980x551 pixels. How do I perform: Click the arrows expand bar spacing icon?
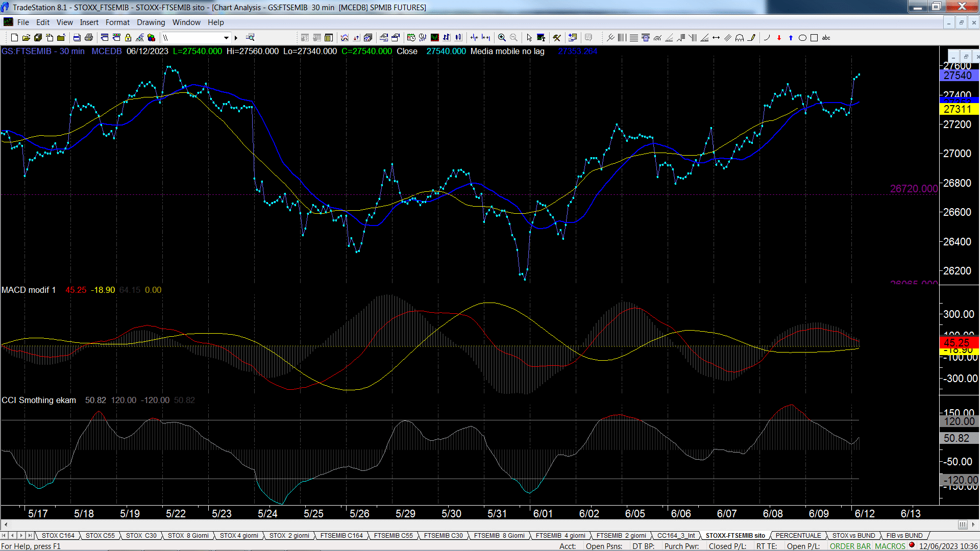click(486, 37)
